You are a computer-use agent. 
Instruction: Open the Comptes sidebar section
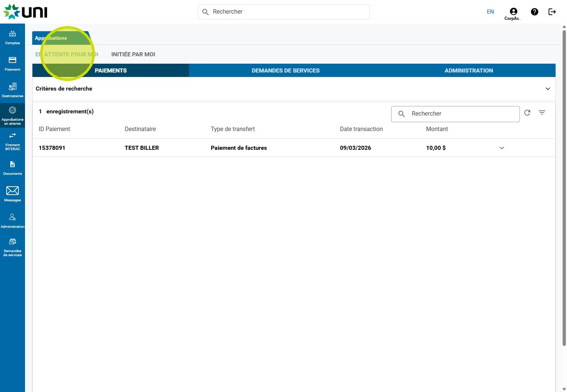pos(13,38)
